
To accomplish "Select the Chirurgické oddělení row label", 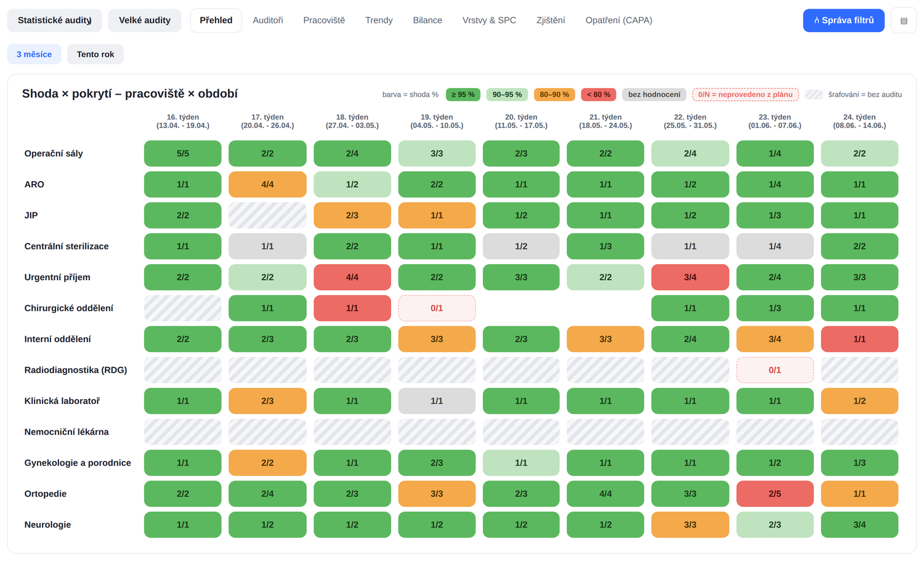I will click(x=69, y=308).
